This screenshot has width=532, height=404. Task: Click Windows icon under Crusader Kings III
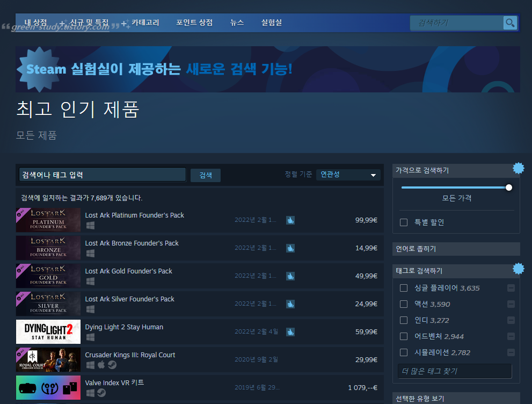coord(90,365)
